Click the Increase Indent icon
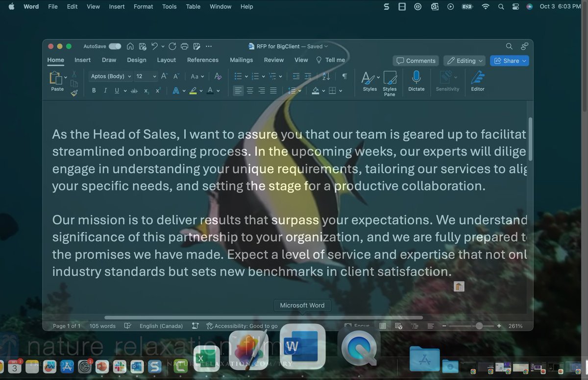The height and width of the screenshot is (380, 588). click(308, 76)
